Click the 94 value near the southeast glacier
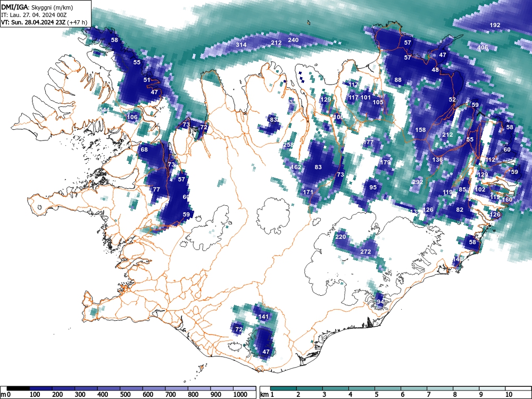 coord(380,302)
